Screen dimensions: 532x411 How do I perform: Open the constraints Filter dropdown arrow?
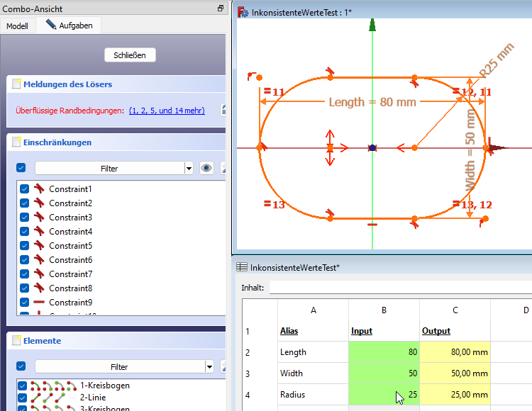click(189, 168)
